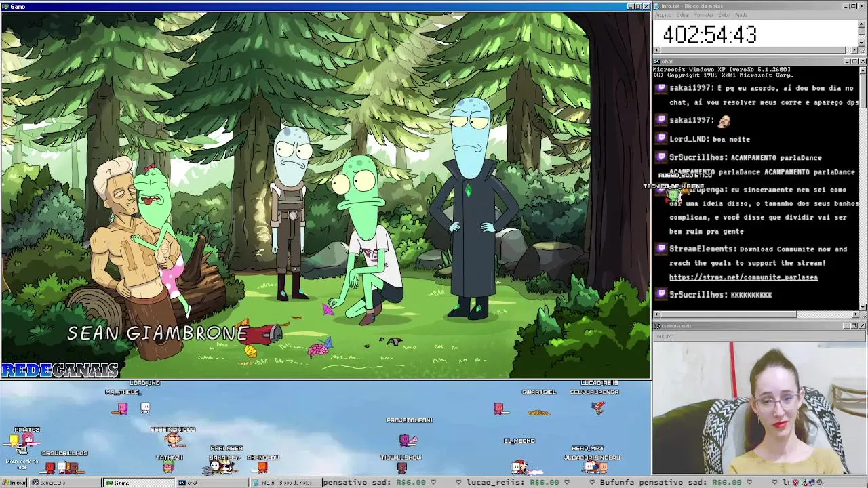Select the Game taskbar button
This screenshot has width=868, height=488.
139,483
